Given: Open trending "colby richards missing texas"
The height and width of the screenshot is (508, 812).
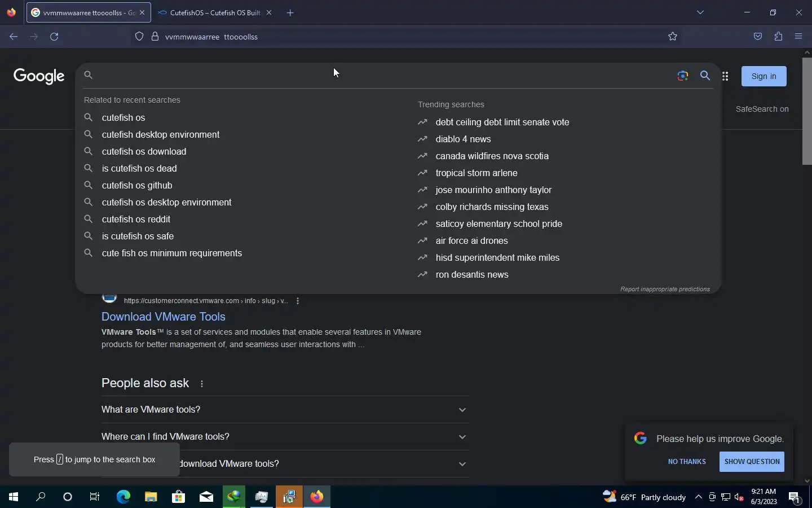Looking at the screenshot, I should [492, 207].
